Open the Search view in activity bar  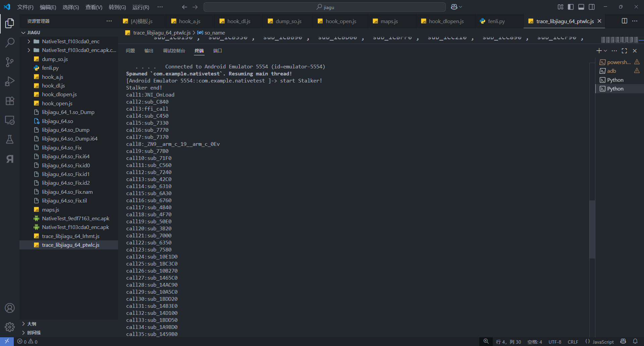click(x=10, y=43)
